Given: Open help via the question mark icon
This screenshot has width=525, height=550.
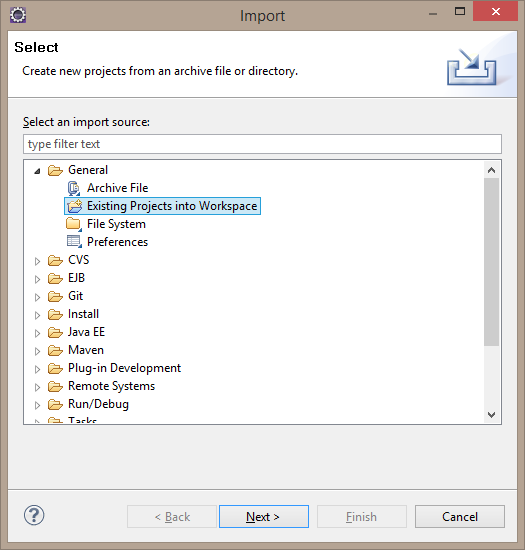Looking at the screenshot, I should pyautogui.click(x=34, y=516).
